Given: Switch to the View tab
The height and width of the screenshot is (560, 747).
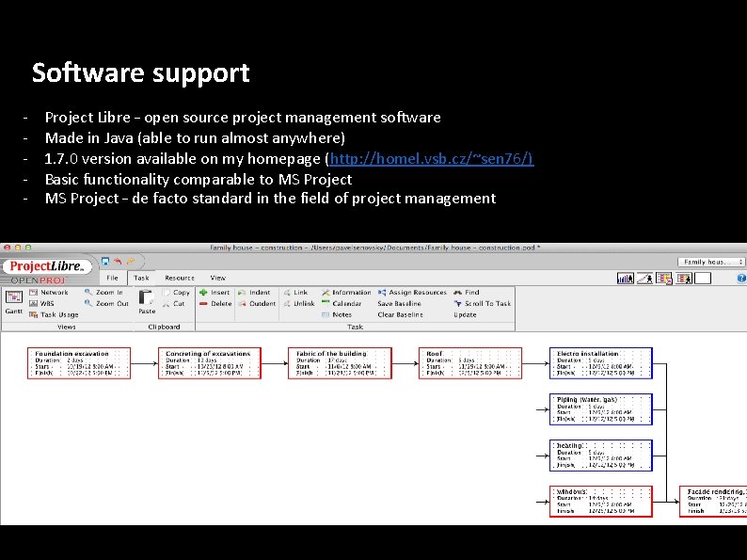Looking at the screenshot, I should point(217,278).
